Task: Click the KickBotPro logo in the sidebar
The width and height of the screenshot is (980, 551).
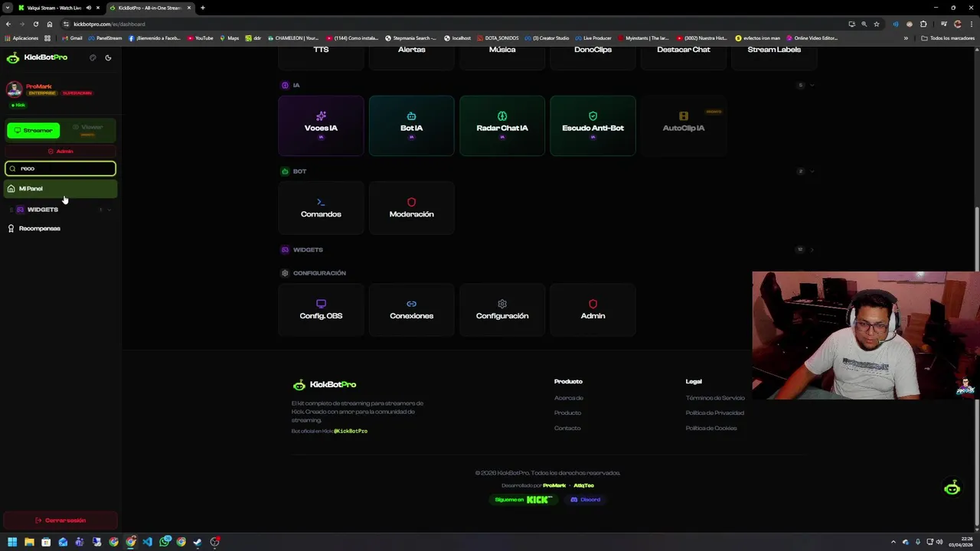Action: [x=37, y=57]
